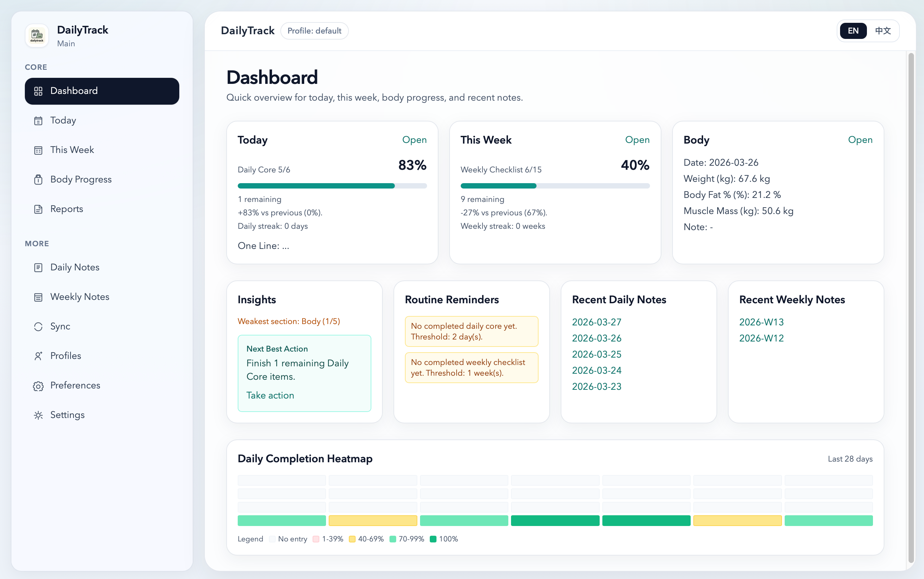Open Profiles via the person icon

(39, 356)
